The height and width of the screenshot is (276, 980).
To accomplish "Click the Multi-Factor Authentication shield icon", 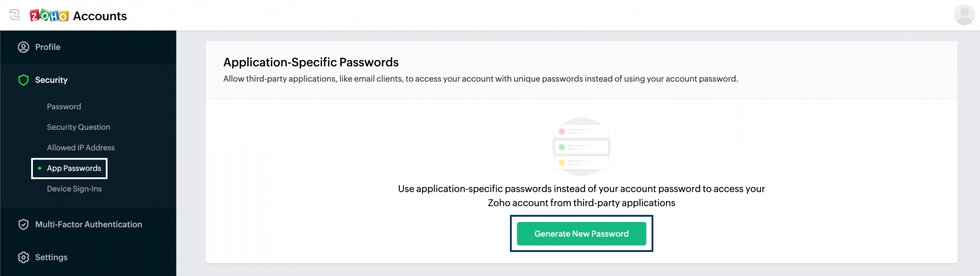I will coord(24,224).
